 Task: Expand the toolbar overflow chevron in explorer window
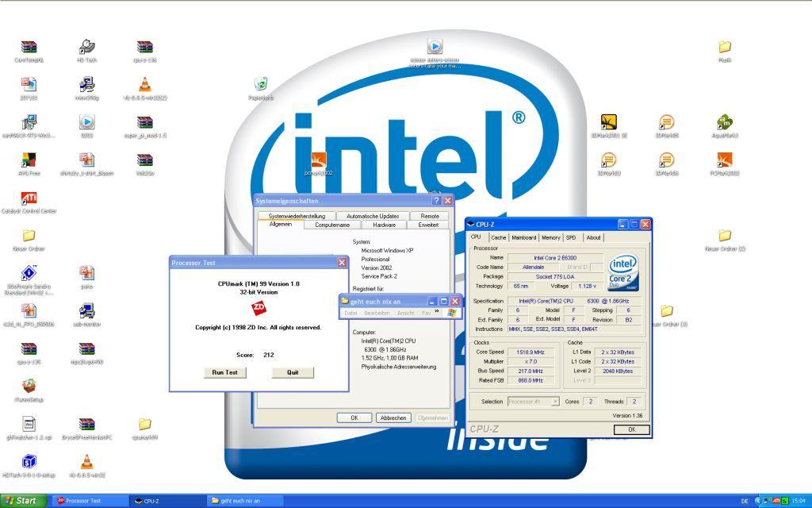[437, 312]
